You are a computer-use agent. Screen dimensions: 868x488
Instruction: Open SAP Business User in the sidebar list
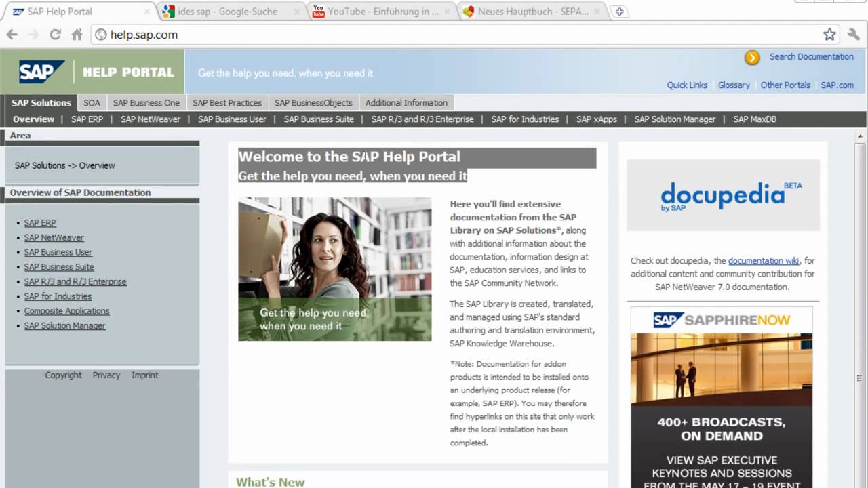click(x=58, y=252)
